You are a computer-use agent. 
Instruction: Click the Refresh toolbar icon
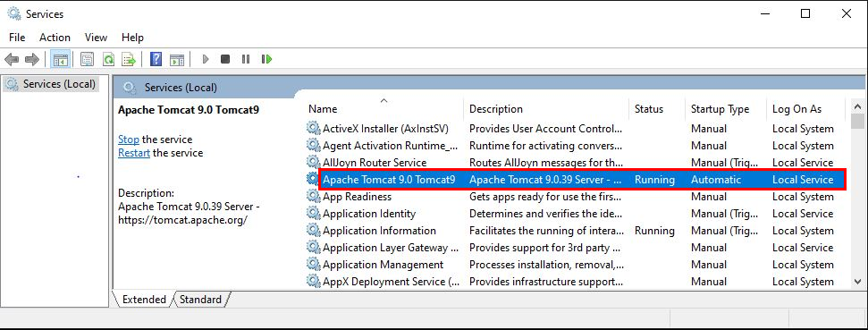[x=108, y=59]
